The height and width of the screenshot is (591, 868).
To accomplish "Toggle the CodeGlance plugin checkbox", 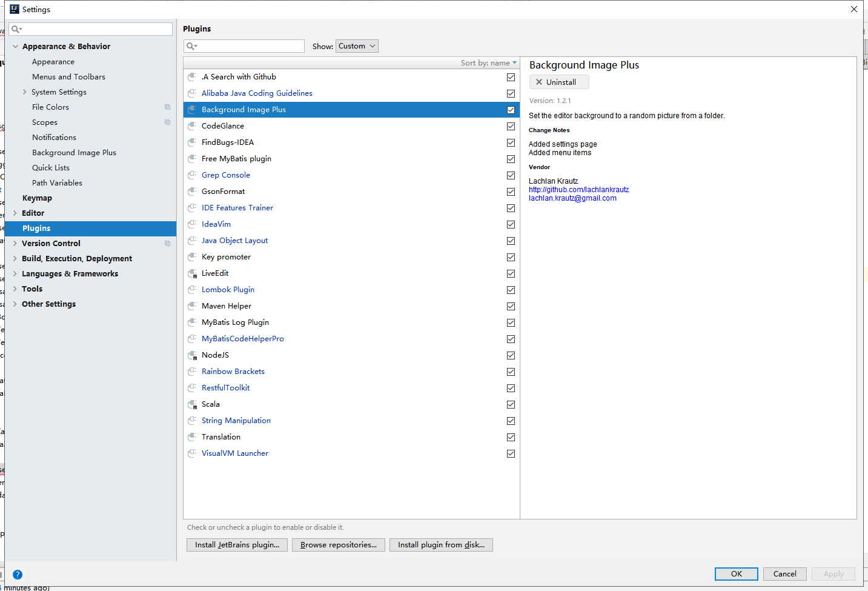I will pyautogui.click(x=511, y=126).
